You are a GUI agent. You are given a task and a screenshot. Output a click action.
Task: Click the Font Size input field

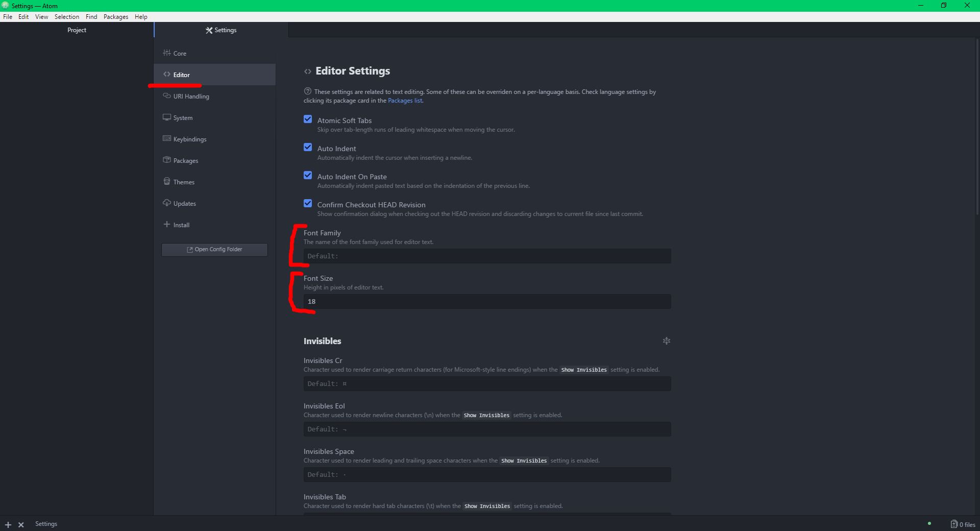(487, 302)
